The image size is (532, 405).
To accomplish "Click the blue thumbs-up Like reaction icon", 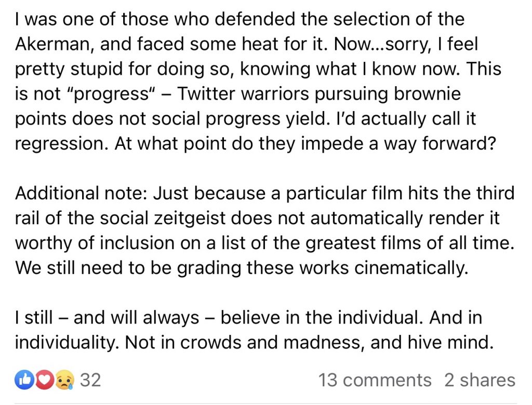I will point(24,380).
